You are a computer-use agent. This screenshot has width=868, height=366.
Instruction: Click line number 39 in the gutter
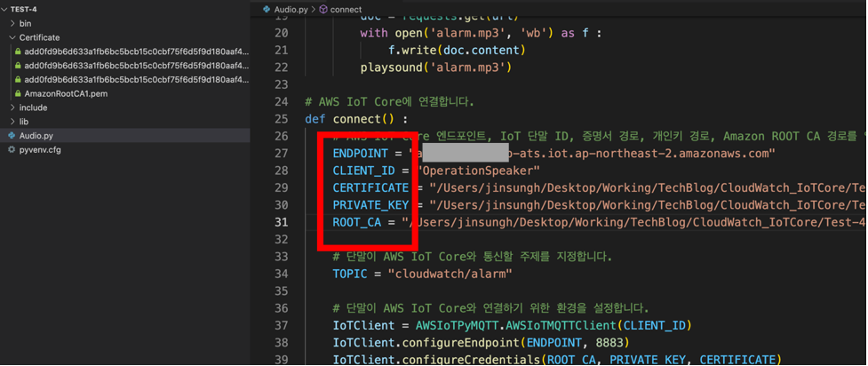[x=282, y=360]
